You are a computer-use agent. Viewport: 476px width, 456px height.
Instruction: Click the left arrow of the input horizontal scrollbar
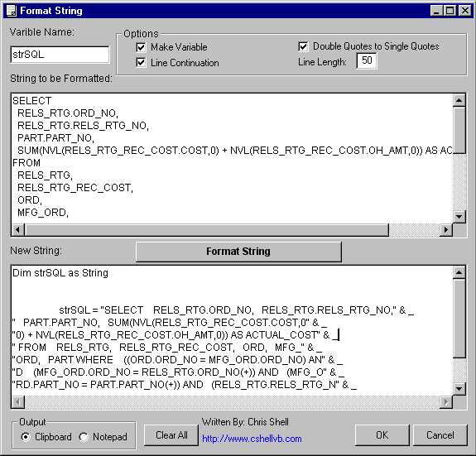[18, 230]
